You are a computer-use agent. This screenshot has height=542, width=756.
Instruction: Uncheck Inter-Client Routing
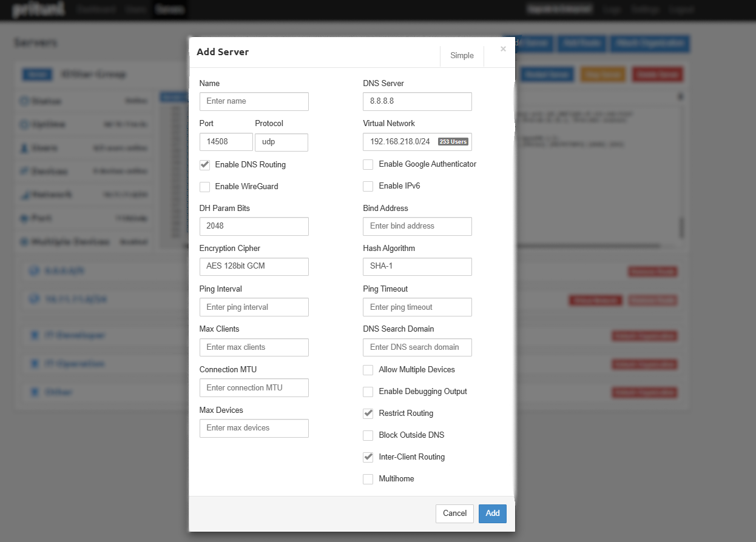[x=368, y=457]
